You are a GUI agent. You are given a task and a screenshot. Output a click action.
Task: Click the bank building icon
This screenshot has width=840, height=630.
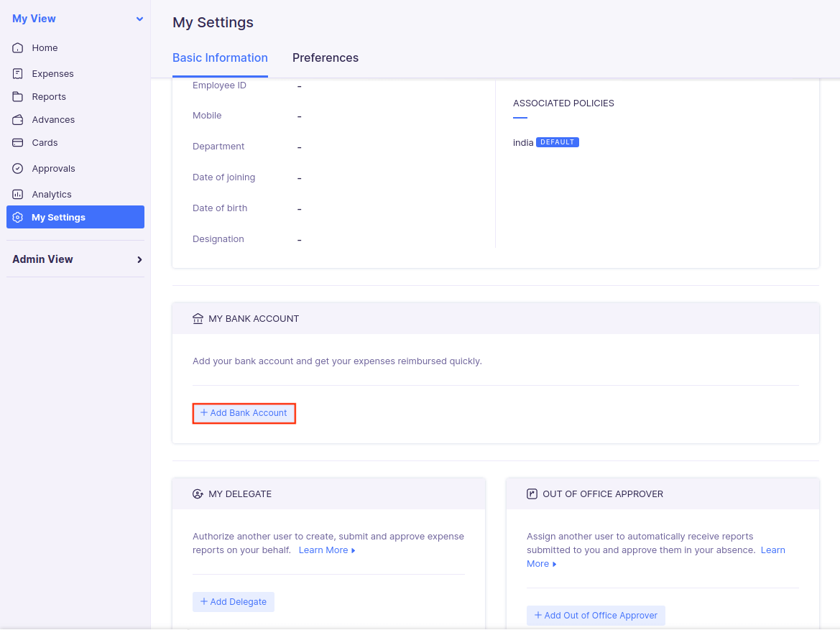click(x=198, y=319)
